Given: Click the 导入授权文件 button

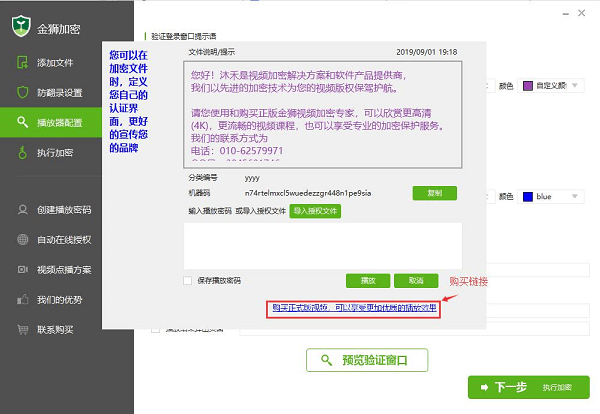Looking at the screenshot, I should coord(315,211).
